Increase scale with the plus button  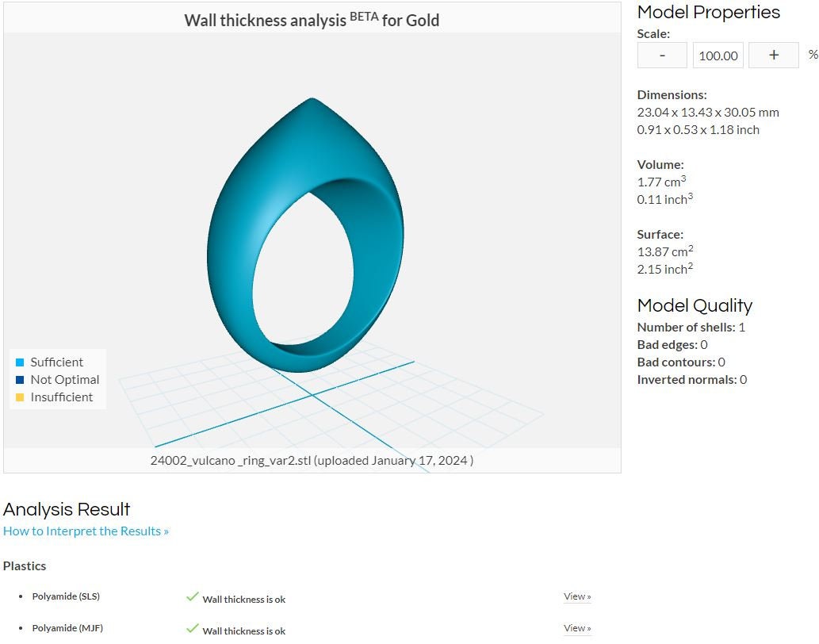(x=774, y=56)
